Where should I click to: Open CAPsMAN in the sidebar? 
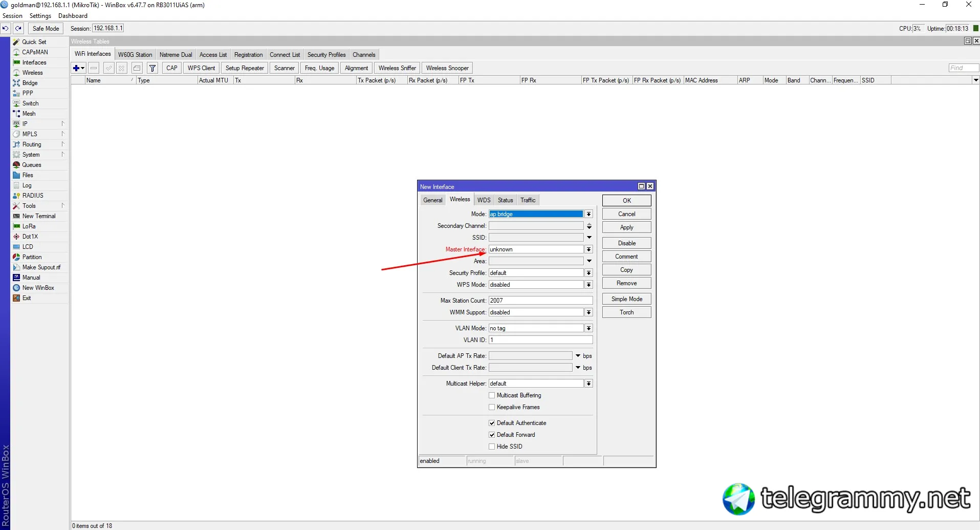(x=35, y=52)
